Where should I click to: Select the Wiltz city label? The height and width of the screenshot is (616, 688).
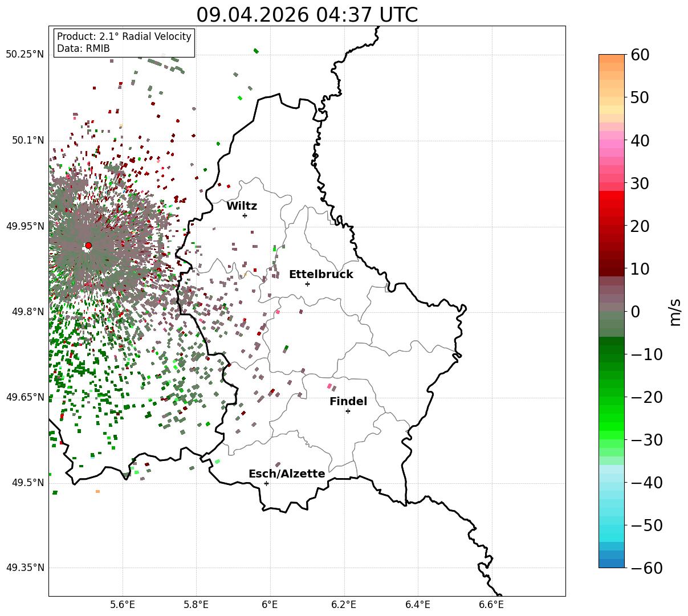[242, 206]
